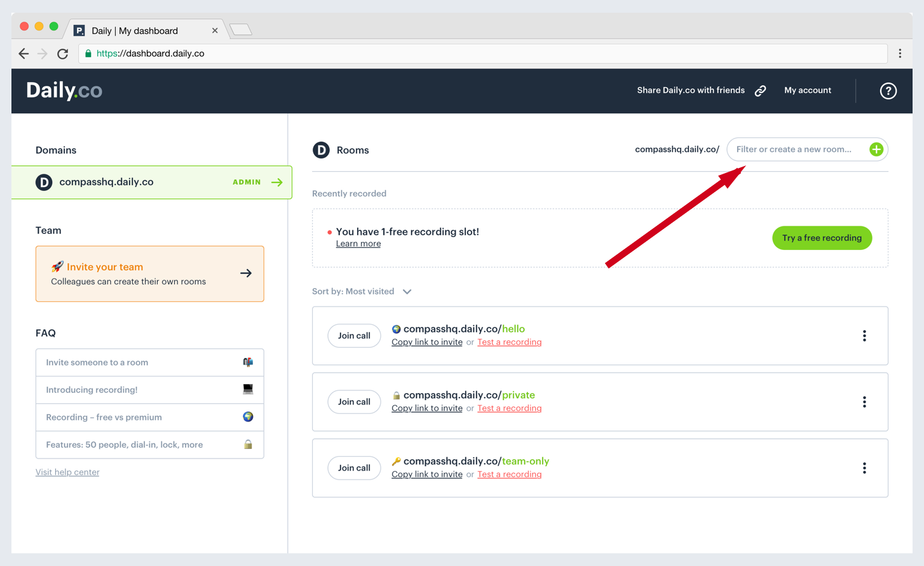Screen dimensions: 924x566
Task: Click the lock icon beside private room
Action: 396,396
